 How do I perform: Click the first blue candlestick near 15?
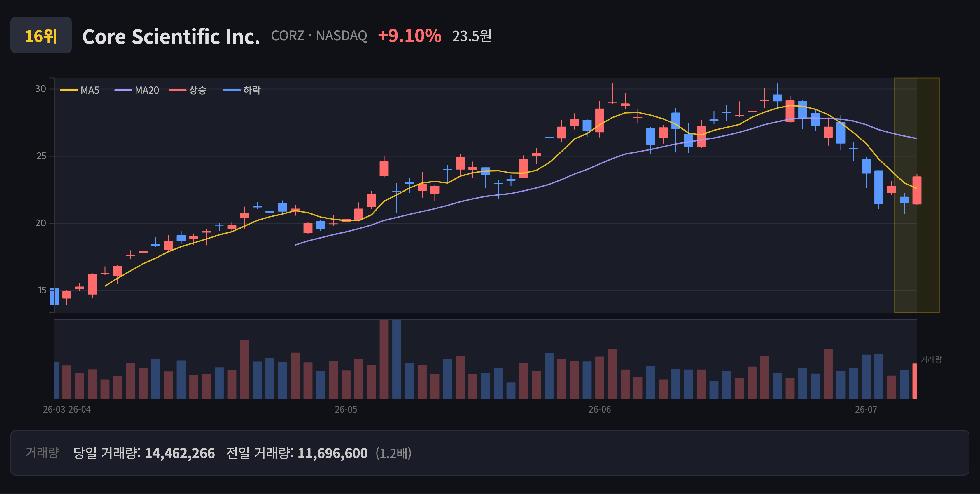pos(55,296)
